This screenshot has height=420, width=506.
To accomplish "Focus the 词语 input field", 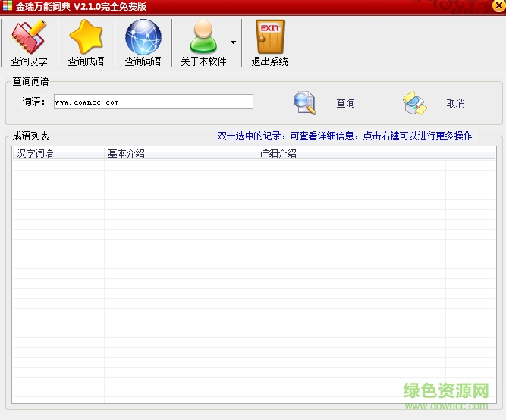I will (153, 102).
